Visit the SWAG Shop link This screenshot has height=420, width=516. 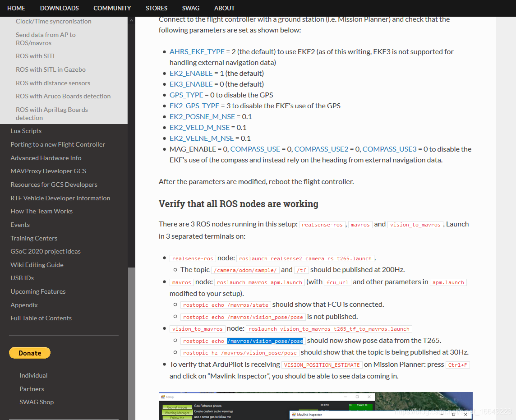pyautogui.click(x=37, y=402)
